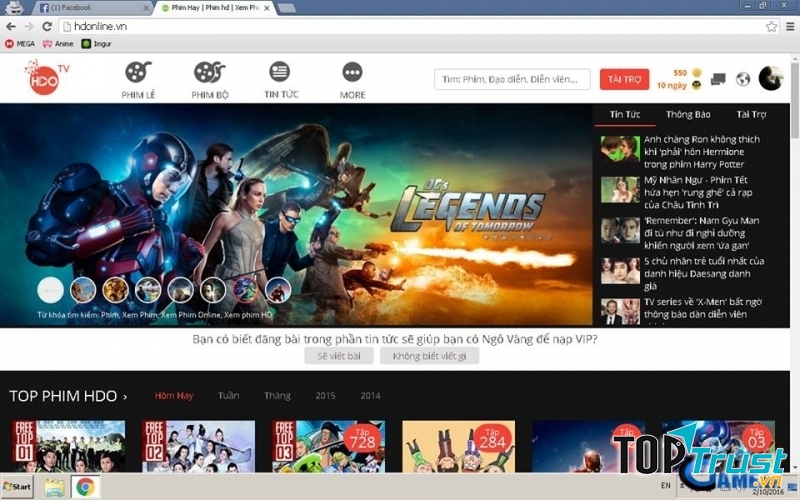The image size is (800, 500).
Task: Click the gold coin icon beside 550
Action: [x=697, y=72]
